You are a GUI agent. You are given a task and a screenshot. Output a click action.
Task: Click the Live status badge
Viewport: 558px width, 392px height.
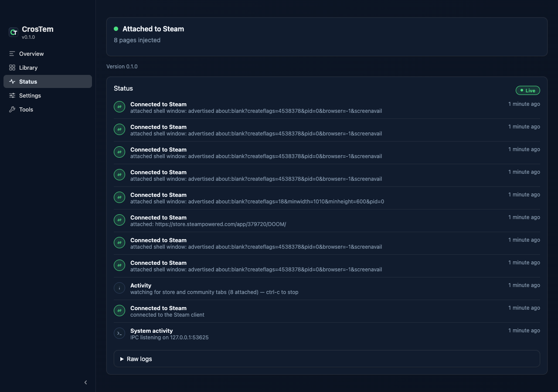click(528, 90)
